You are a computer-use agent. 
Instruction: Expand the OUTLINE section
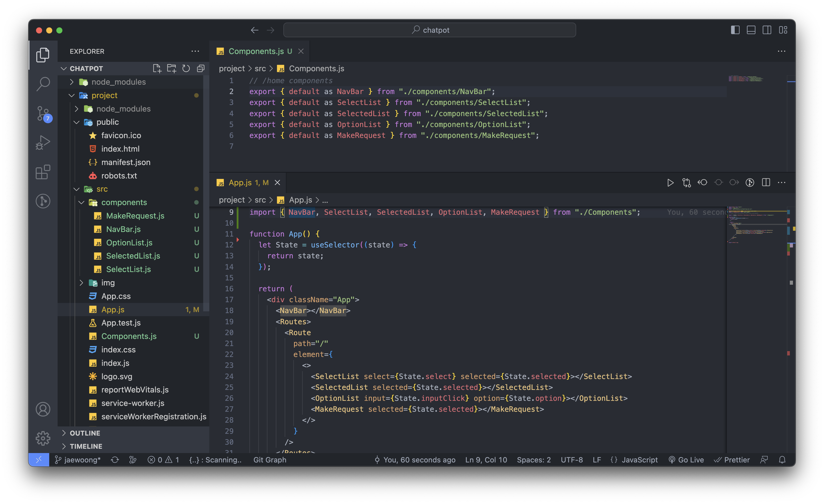(134, 433)
